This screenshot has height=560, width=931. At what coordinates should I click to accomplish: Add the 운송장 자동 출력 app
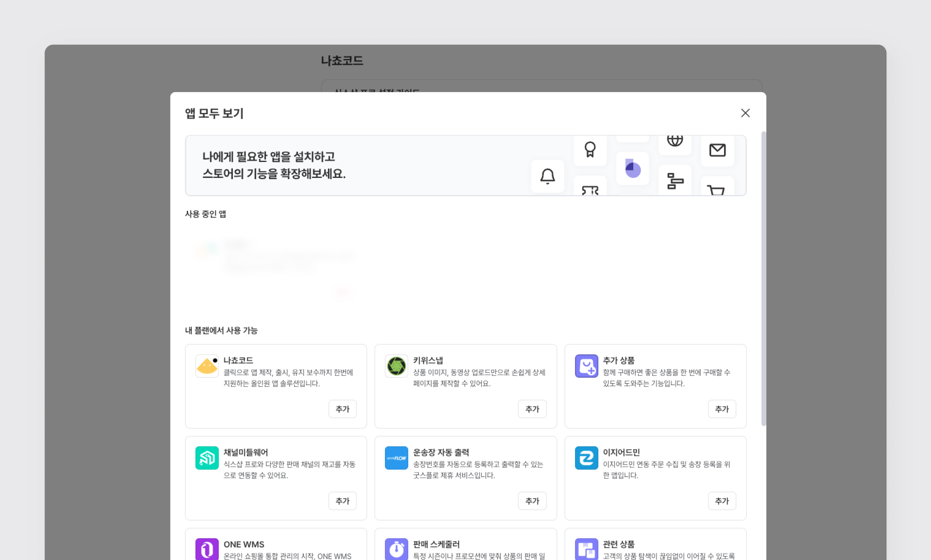pyautogui.click(x=532, y=501)
